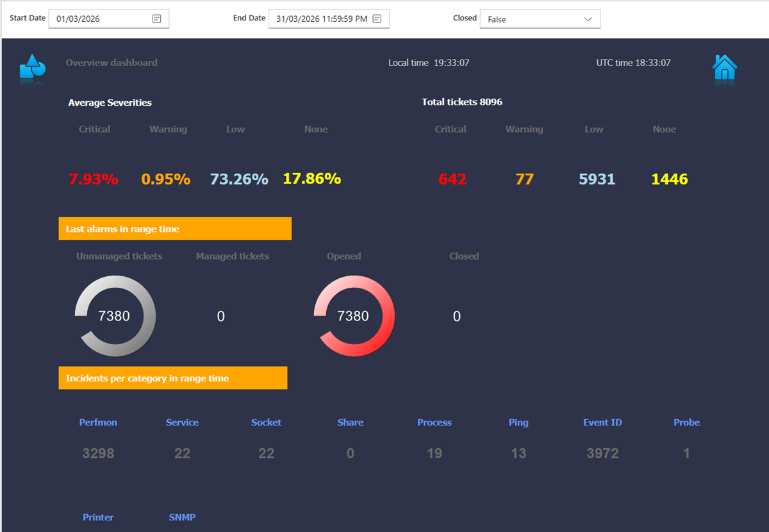The height and width of the screenshot is (532, 769).
Task: Expand the Closed dropdown arrow
Action: (x=588, y=19)
